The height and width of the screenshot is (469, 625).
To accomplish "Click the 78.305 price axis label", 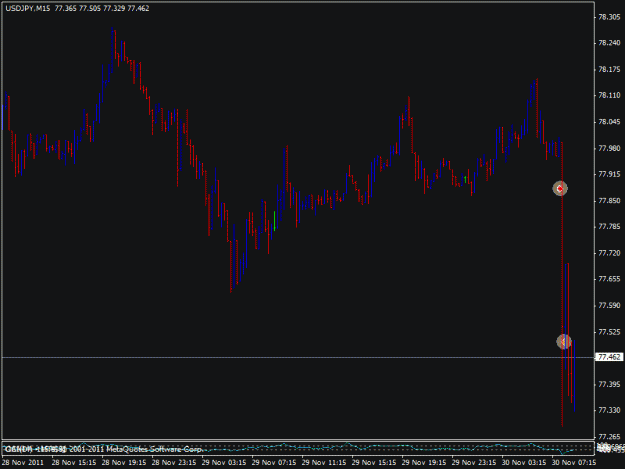I will (609, 17).
